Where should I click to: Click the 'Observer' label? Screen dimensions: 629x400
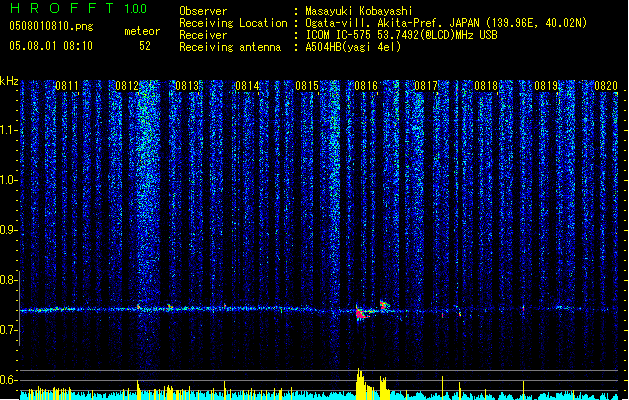click(203, 11)
